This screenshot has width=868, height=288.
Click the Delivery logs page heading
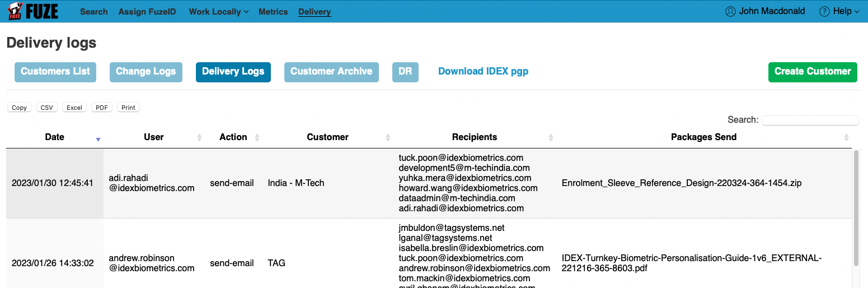(51, 43)
